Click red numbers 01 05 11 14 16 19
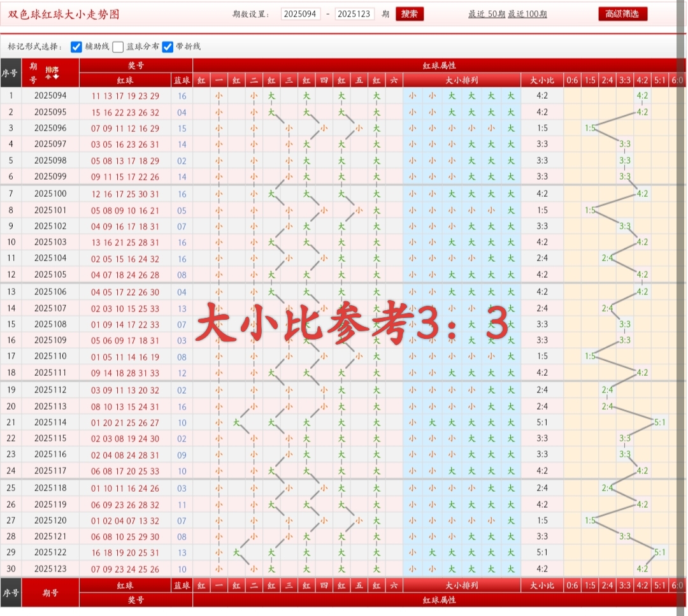 (x=125, y=357)
